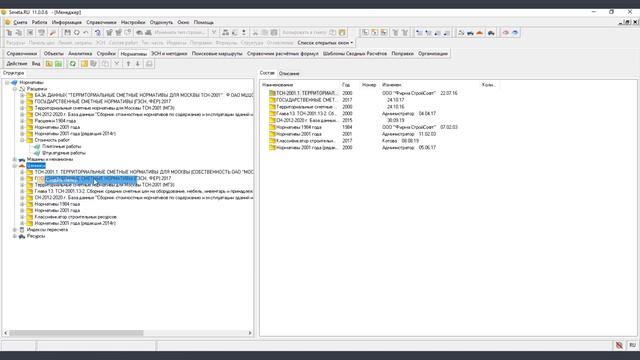Viewport: 640px width, 360px height.
Task: Switch to ЭСН и методики tab
Action: tap(169, 53)
